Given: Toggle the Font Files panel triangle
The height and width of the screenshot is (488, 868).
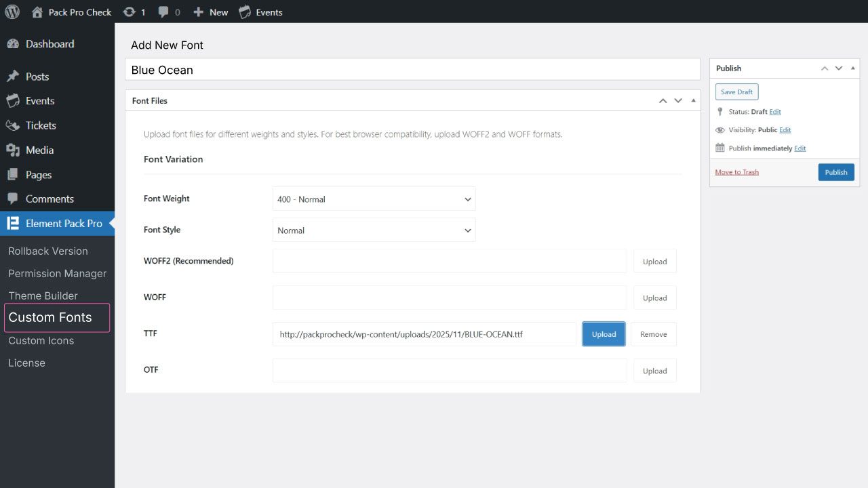Looking at the screenshot, I should pyautogui.click(x=693, y=101).
